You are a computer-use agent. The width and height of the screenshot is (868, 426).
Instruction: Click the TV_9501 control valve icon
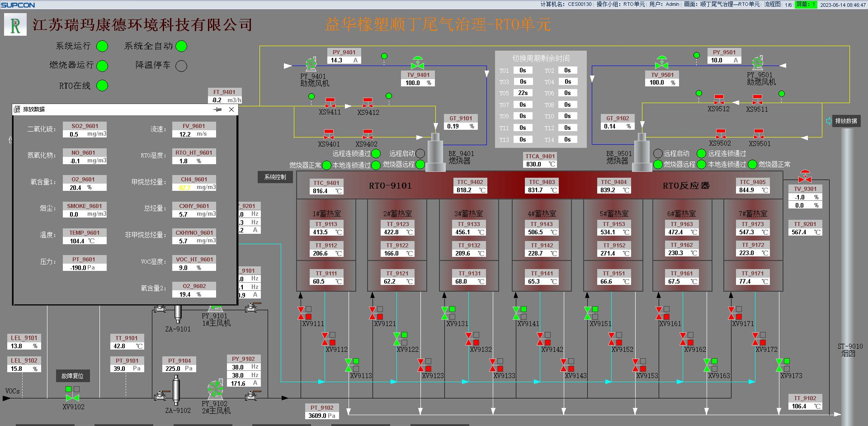click(x=662, y=63)
